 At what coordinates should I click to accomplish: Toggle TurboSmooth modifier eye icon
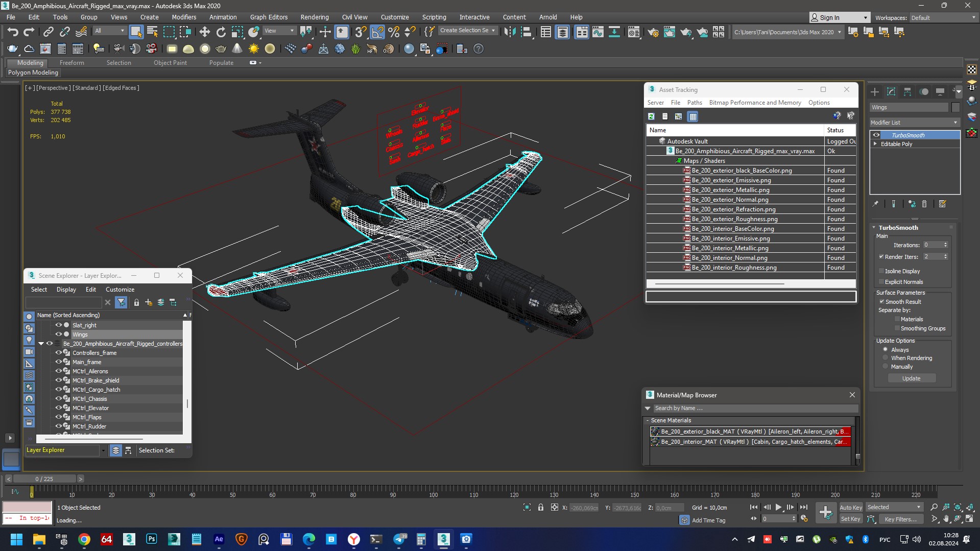(876, 135)
